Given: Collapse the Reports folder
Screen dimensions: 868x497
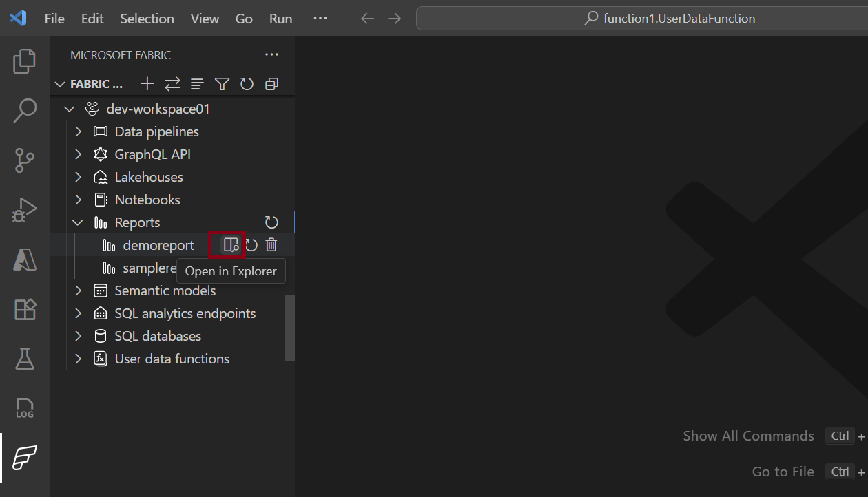Looking at the screenshot, I should 78,222.
